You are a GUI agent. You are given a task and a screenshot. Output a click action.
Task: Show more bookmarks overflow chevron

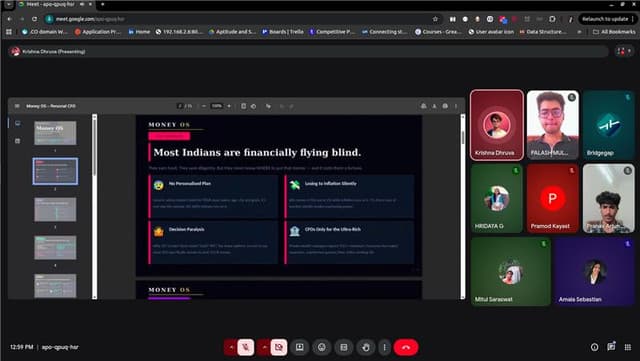pyautogui.click(x=579, y=31)
